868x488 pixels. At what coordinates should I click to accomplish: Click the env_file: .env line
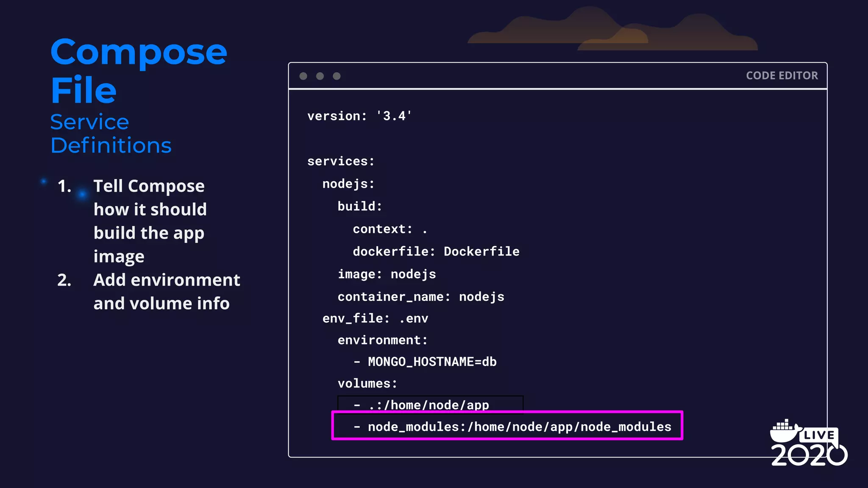point(375,319)
